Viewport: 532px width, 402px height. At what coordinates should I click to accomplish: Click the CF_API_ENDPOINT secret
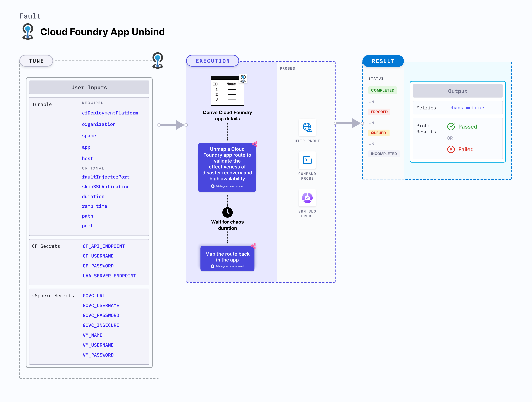click(x=104, y=246)
